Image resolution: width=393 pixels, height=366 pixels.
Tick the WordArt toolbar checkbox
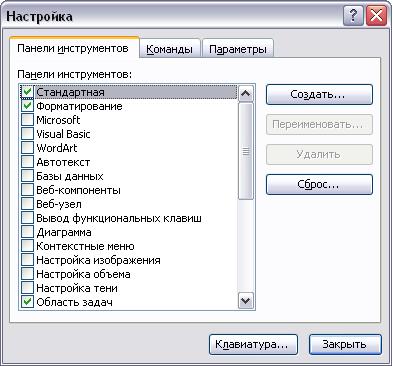pos(27,148)
